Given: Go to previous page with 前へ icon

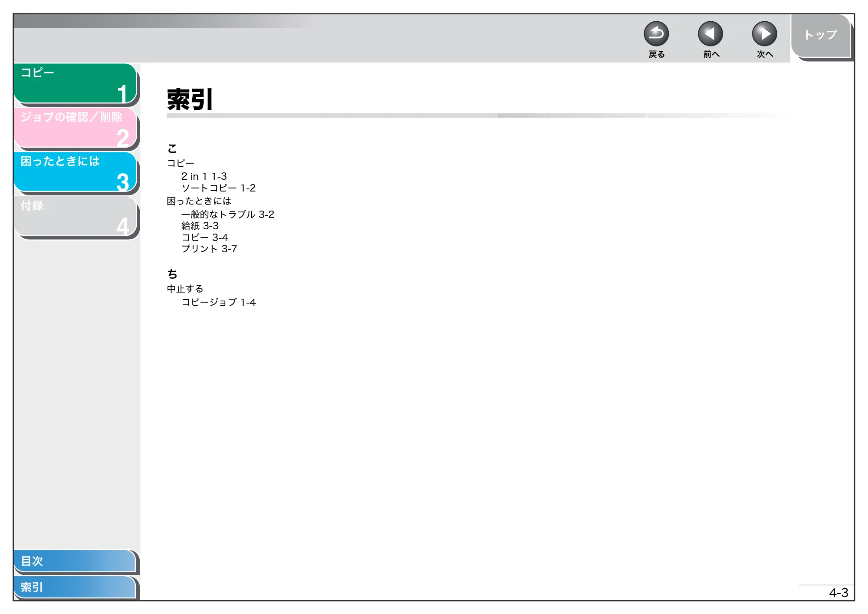Looking at the screenshot, I should 710,34.
